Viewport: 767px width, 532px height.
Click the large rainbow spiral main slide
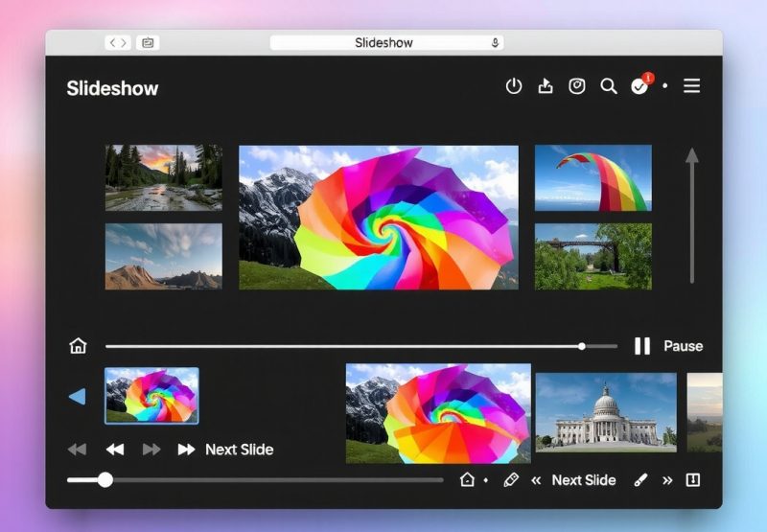tap(379, 218)
